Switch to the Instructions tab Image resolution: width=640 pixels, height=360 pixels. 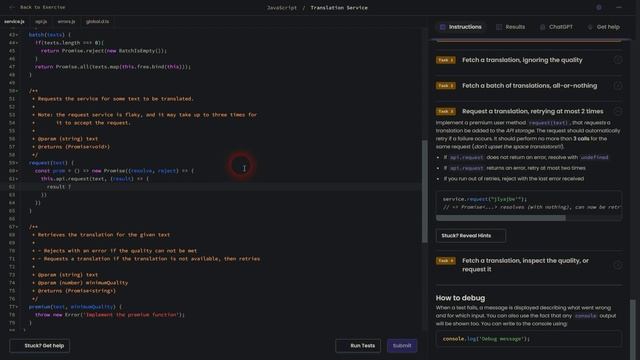click(460, 27)
